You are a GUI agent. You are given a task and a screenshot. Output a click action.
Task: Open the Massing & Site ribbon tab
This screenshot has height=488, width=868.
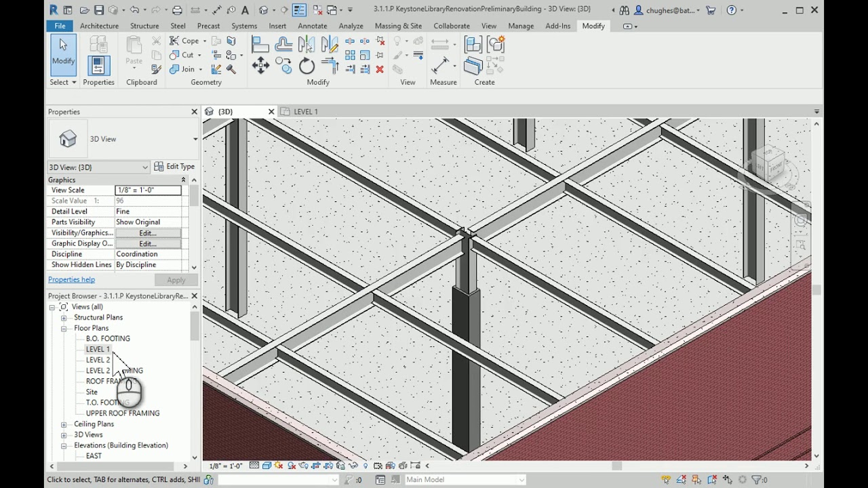tap(398, 26)
